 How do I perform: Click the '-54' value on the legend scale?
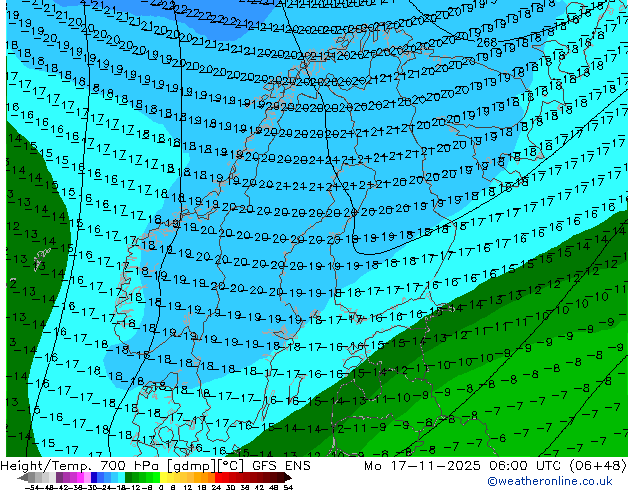32,488
